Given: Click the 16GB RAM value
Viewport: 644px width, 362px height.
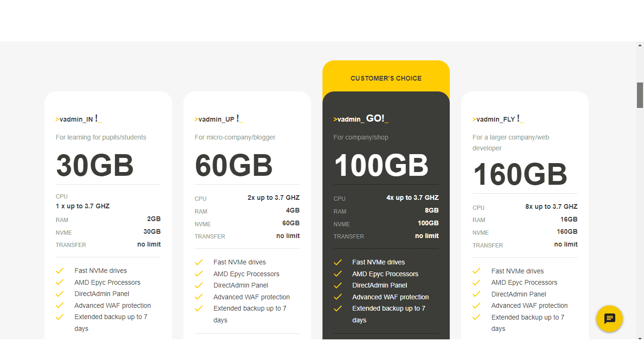Looking at the screenshot, I should [569, 219].
